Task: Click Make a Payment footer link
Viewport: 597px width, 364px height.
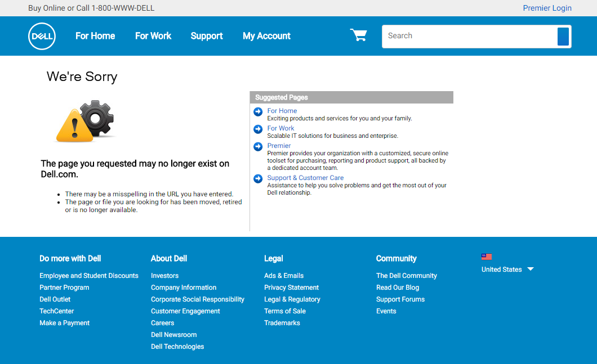Action: click(64, 323)
